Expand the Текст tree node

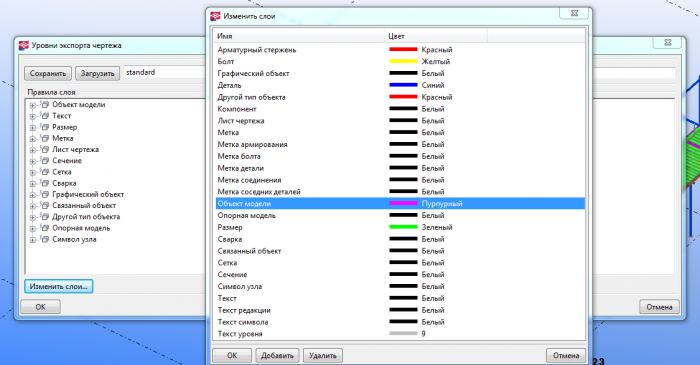click(33, 116)
